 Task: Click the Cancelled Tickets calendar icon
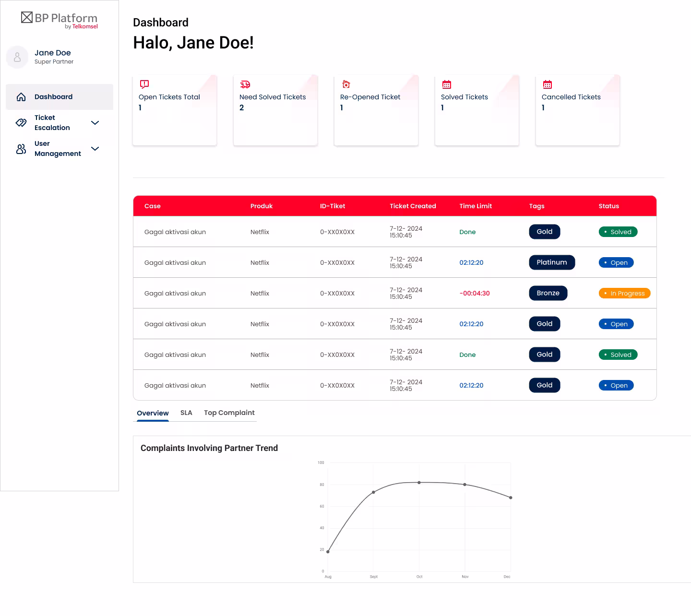point(547,84)
